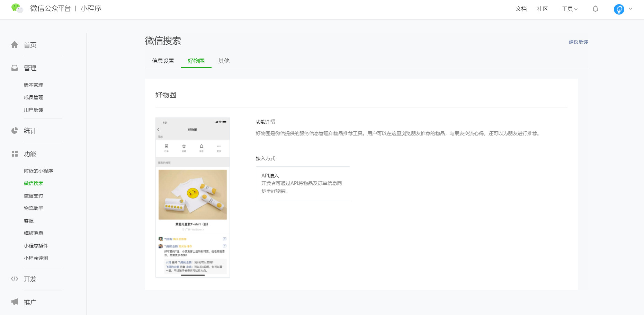
Task: Switch to the 其他 tab
Action: 224,61
